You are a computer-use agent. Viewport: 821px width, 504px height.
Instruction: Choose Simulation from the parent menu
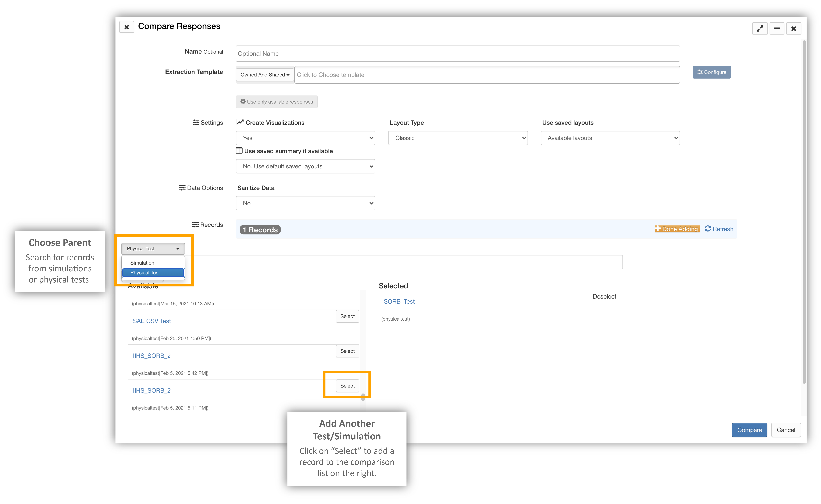pos(153,263)
